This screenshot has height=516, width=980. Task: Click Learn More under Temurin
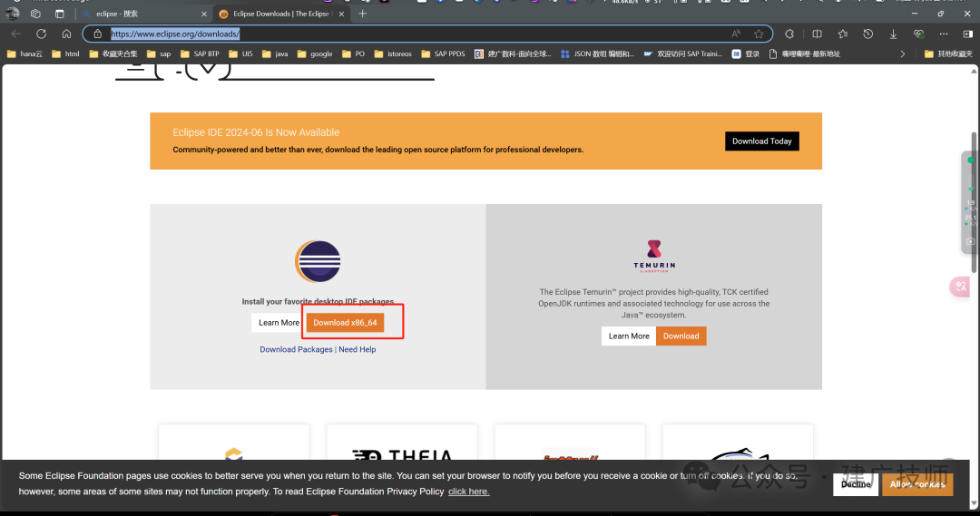pos(629,336)
